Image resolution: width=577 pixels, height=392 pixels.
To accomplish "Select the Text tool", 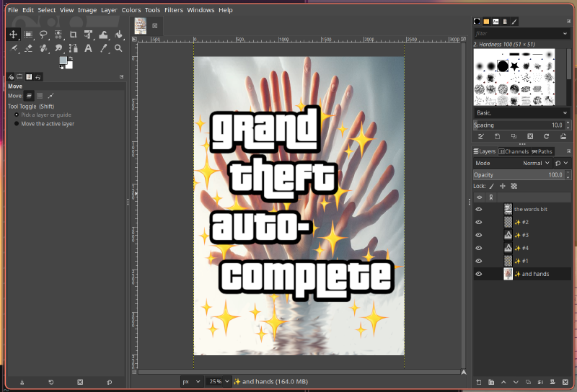I will 88,48.
